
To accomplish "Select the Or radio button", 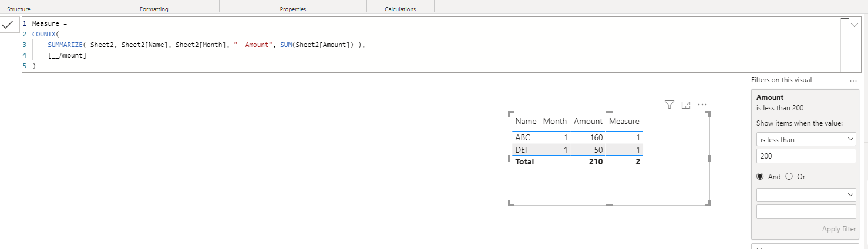I will [x=789, y=176].
